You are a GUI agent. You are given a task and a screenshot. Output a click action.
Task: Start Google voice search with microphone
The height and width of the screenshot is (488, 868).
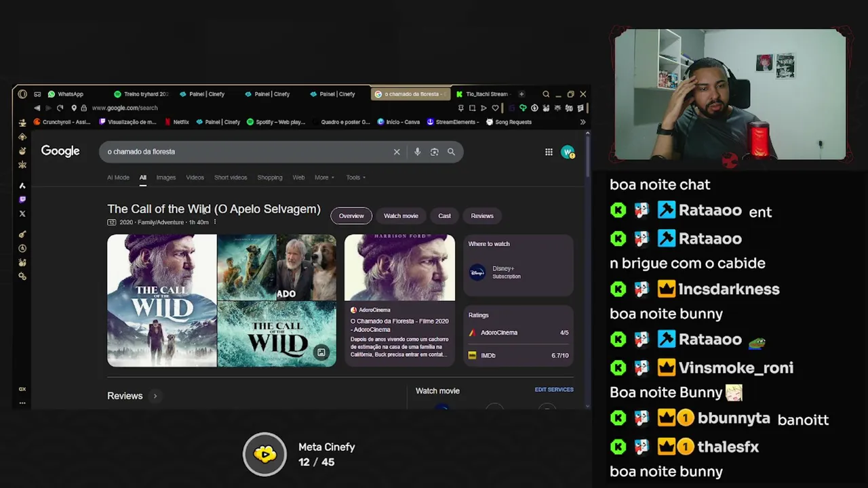click(x=417, y=152)
